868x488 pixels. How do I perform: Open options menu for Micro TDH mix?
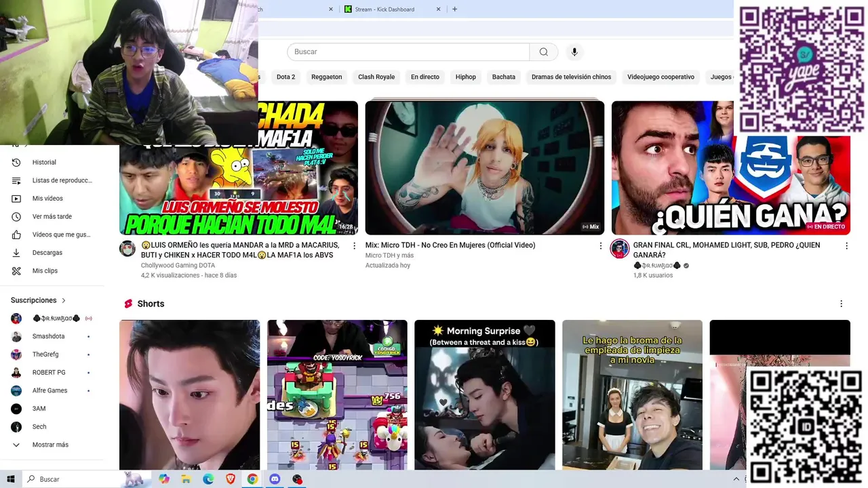pos(600,246)
